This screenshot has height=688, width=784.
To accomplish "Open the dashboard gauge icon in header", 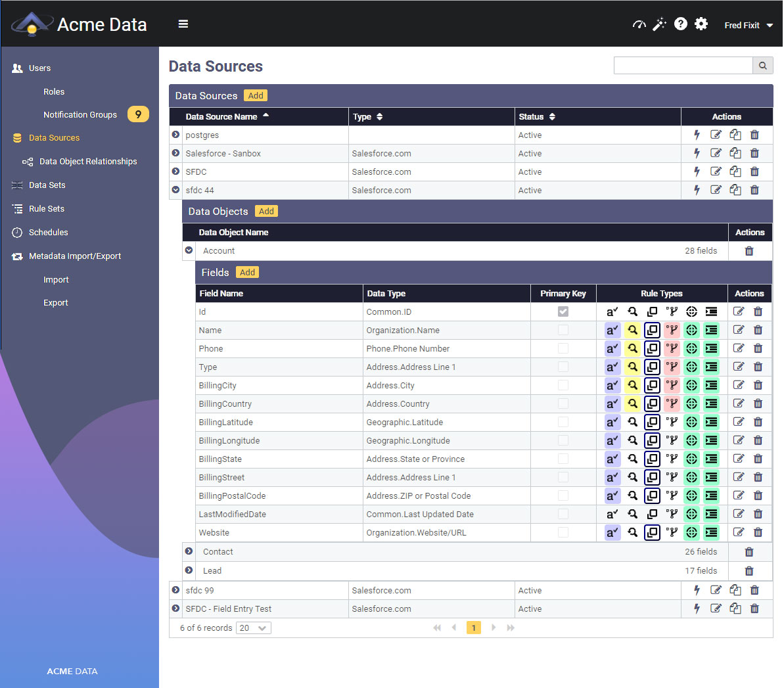I will tap(639, 24).
